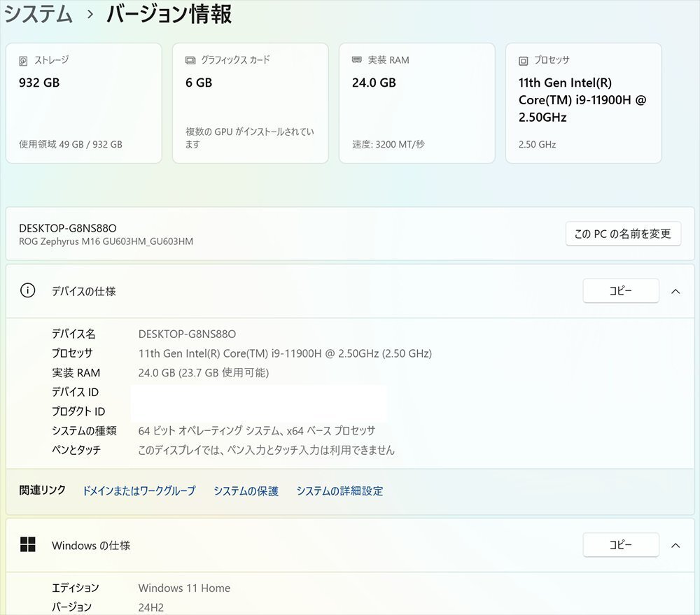Open the 実装 RAM 24.0 GB card
The height and width of the screenshot is (615, 700).
coord(416,104)
